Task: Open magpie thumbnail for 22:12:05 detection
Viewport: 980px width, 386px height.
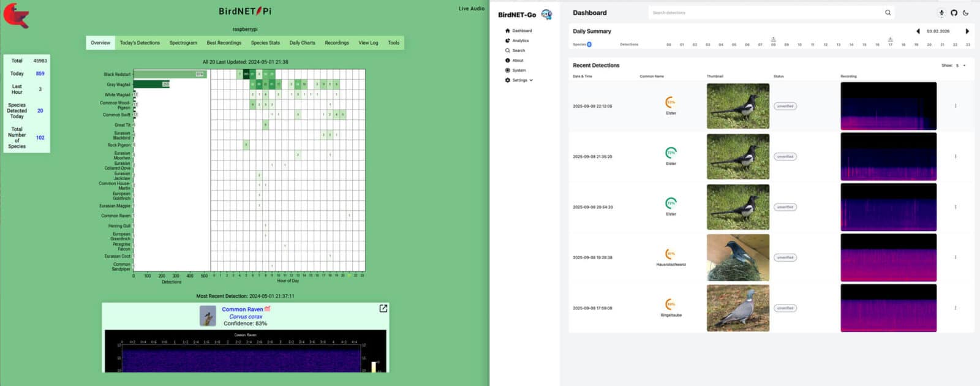Action: 738,106
